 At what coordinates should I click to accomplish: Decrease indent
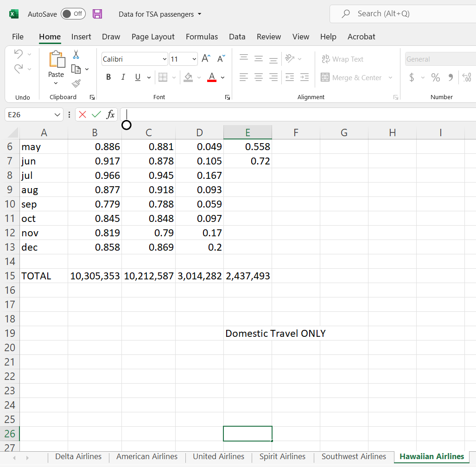[x=290, y=77]
